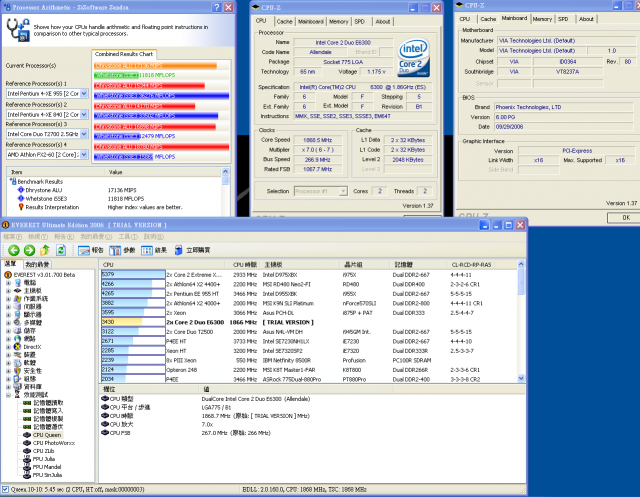The width and height of the screenshot is (640, 497).
Task: Click OK button in right CPU-Z window
Action: [626, 218]
